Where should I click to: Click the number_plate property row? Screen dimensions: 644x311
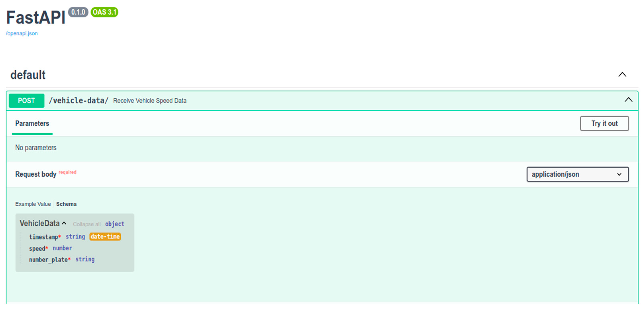click(x=48, y=259)
